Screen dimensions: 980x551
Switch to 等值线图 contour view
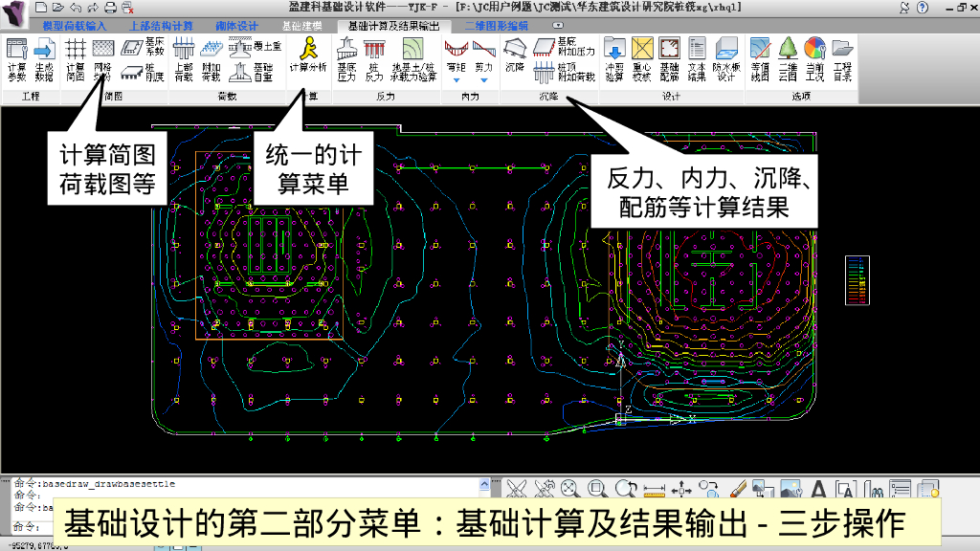coord(760,60)
